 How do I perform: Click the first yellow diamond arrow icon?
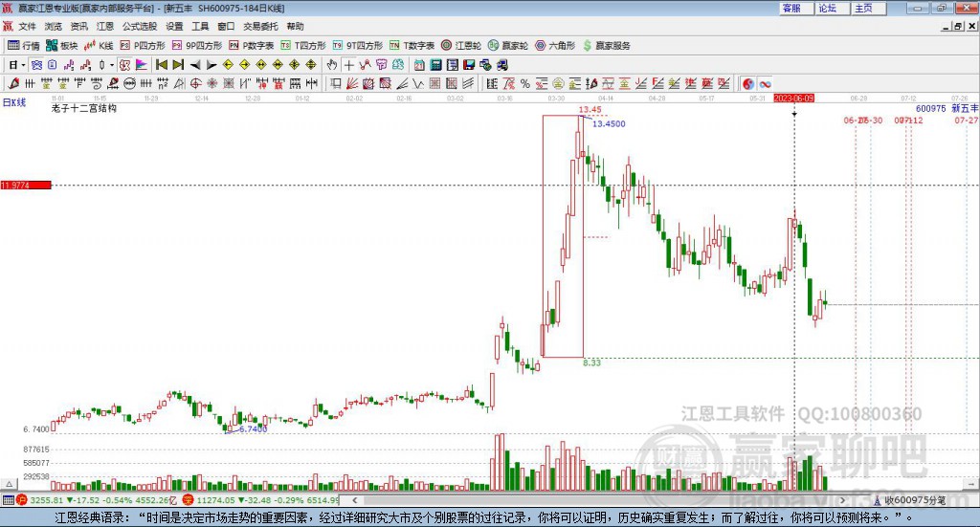coord(228,65)
